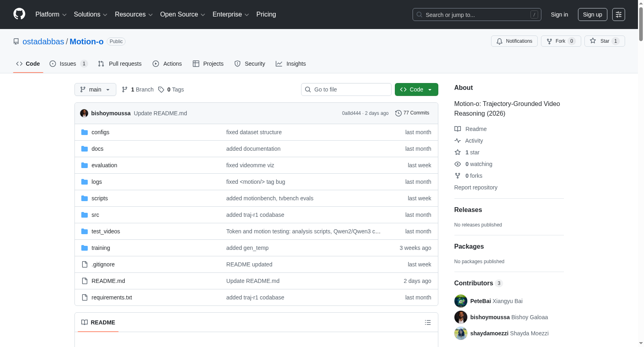Open the command palette icon button
Image resolution: width=644 pixels, height=347 pixels.
click(619, 15)
